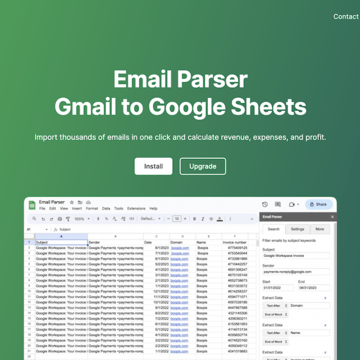Open the Format menu

coord(92,209)
